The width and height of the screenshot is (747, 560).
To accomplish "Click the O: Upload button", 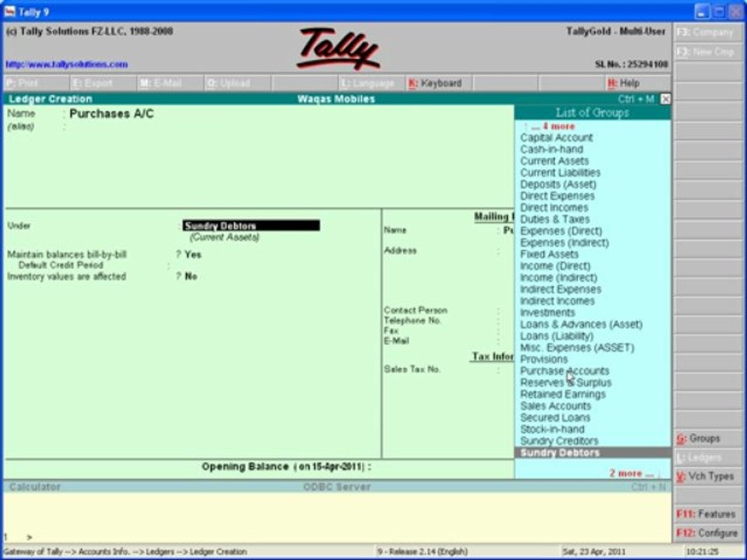I will point(237,83).
